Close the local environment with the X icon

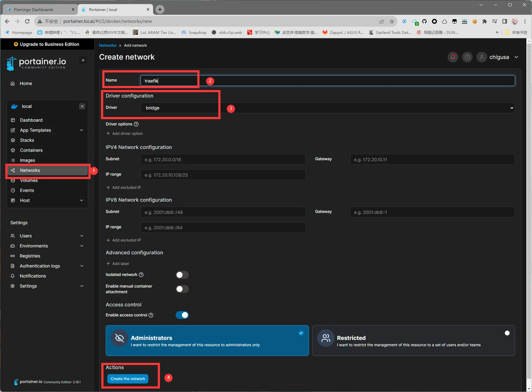[82, 106]
